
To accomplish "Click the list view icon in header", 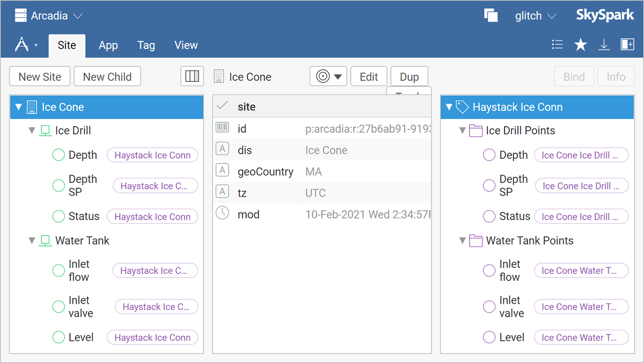I will (x=557, y=45).
